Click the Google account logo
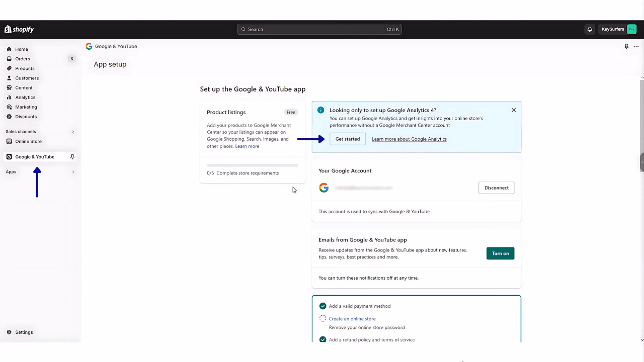Screen dimensions: 644x362 324,188
